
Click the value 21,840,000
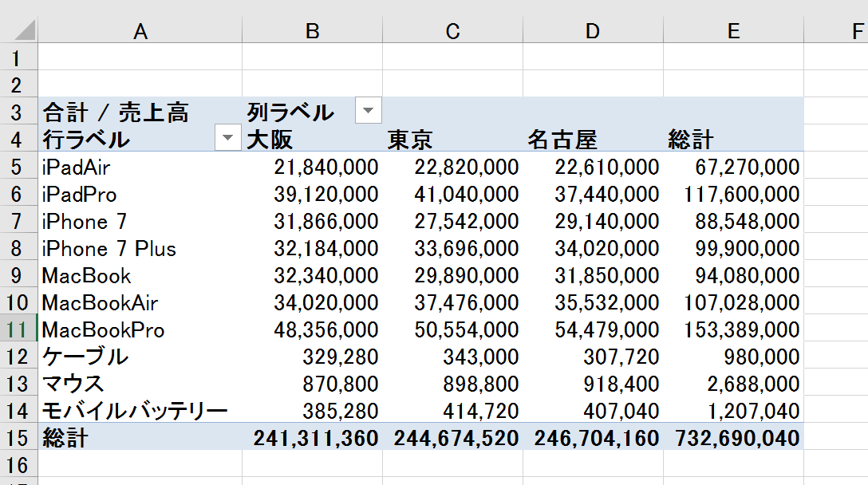click(x=326, y=168)
